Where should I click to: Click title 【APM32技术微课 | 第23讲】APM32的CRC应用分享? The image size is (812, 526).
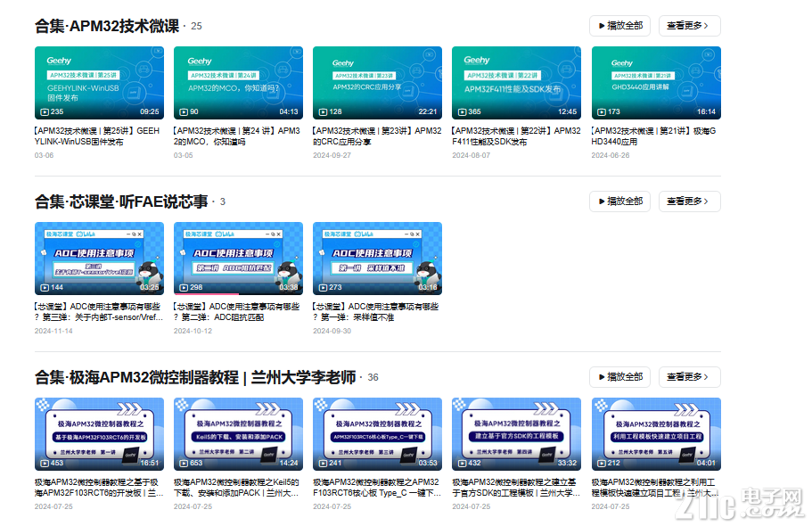click(377, 136)
